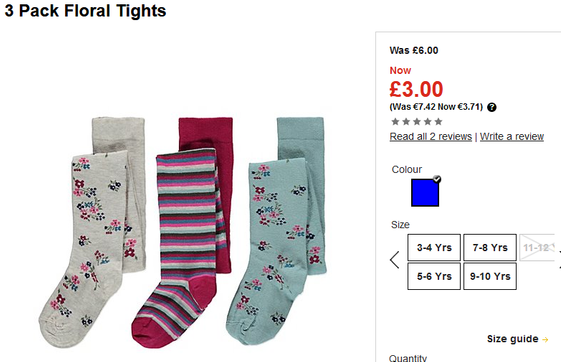Click the checkmark badge on the colour swatch
Image resolution: width=561 pixels, height=362 pixels.
pos(436,179)
